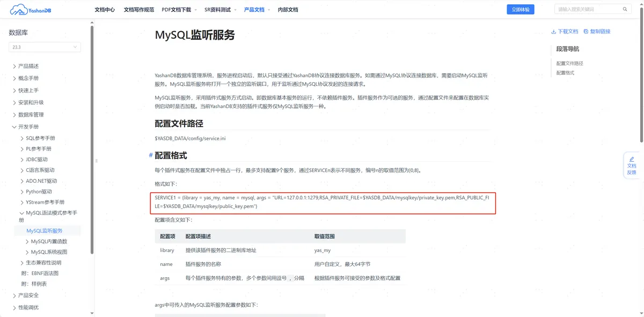Expand the 概念手册 tree node
Image resolution: width=644 pixels, height=317 pixels.
(14, 78)
